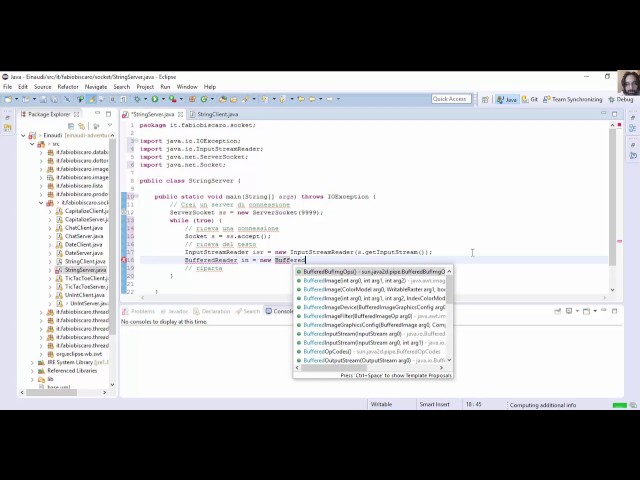Open Package Explorer View Menu dropdown
Screen dimensions: 640x480
pyautogui.click(x=110, y=126)
